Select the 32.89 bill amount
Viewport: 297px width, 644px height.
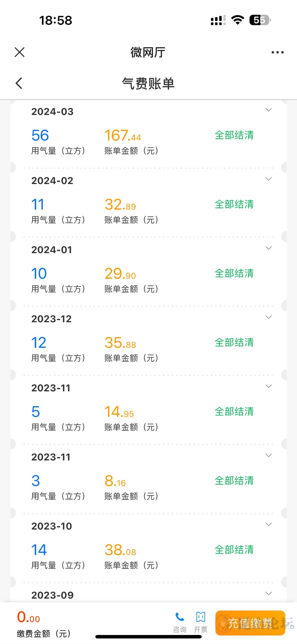[120, 205]
